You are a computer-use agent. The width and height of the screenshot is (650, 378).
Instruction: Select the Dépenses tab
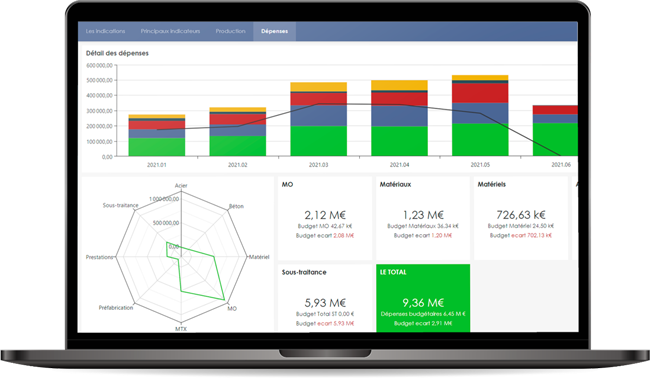coord(274,31)
